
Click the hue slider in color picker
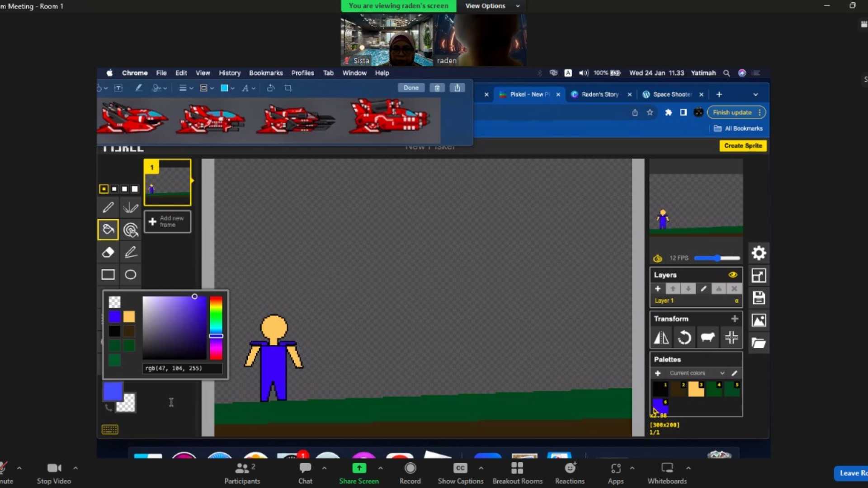click(216, 328)
